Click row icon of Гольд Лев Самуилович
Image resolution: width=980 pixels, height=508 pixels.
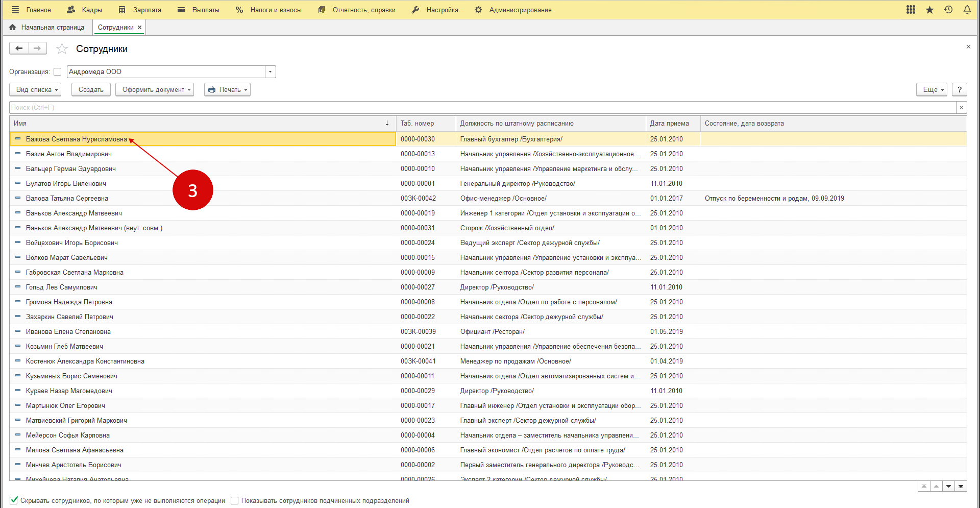[18, 287]
